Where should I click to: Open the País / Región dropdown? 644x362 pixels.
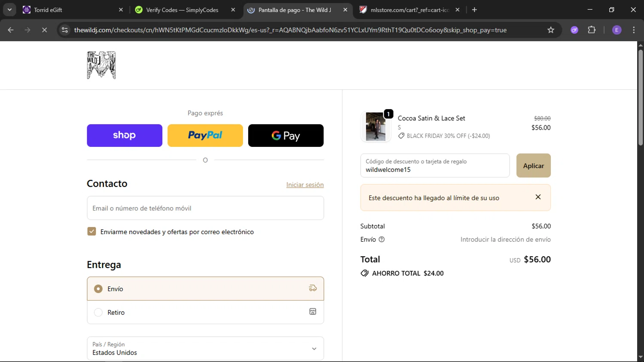click(x=205, y=349)
